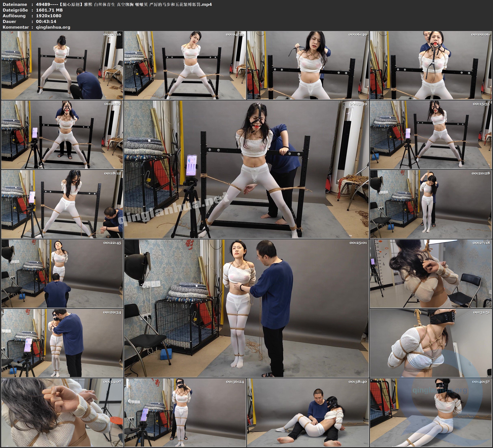Click the thumbnail stamped 00:02:16
Screen dimensions: 493x448
62,65
